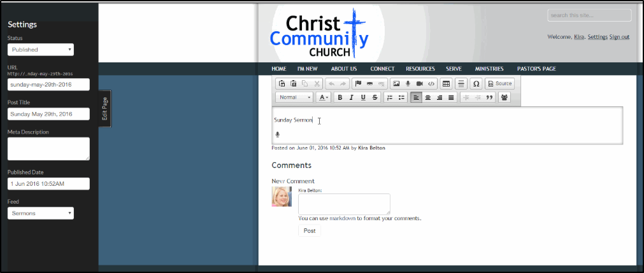Insert a numbered list
The width and height of the screenshot is (644, 273).
390,97
